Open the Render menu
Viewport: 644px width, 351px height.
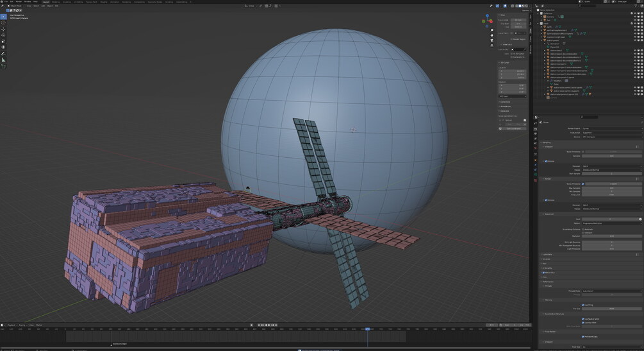click(x=19, y=2)
